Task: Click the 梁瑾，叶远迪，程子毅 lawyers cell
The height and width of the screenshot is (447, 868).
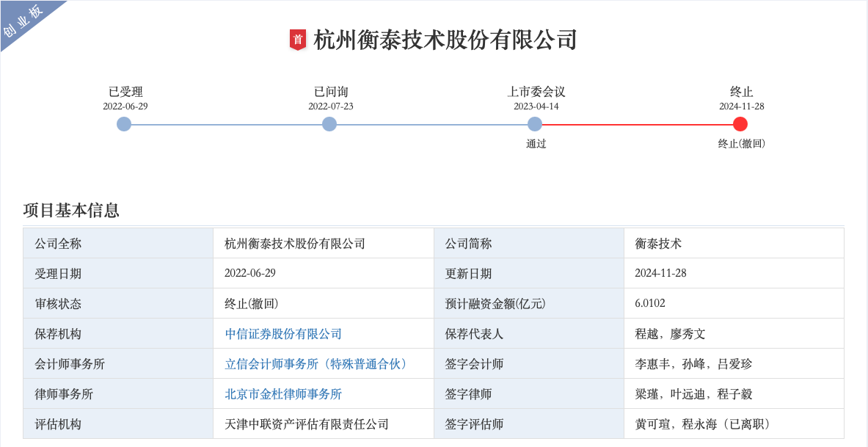Action: pyautogui.click(x=734, y=393)
